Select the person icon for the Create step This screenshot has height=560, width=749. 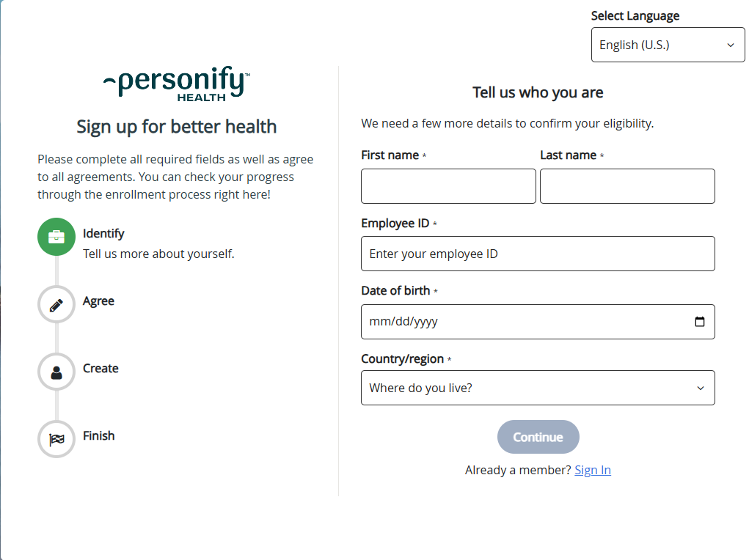click(56, 371)
